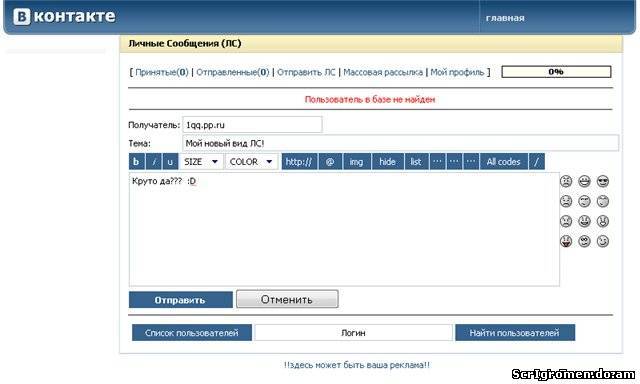Open Список пользователей user list
Screen dimensions: 640x384
192,333
